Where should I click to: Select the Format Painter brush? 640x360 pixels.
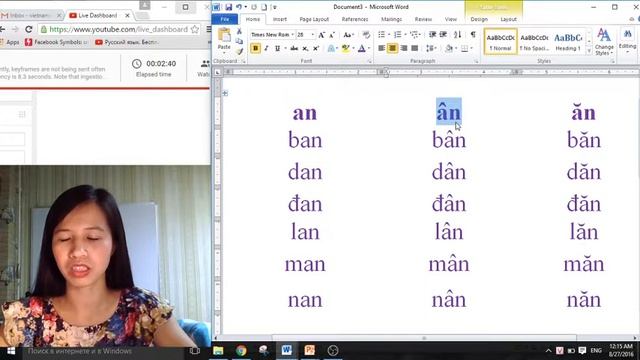[239, 51]
